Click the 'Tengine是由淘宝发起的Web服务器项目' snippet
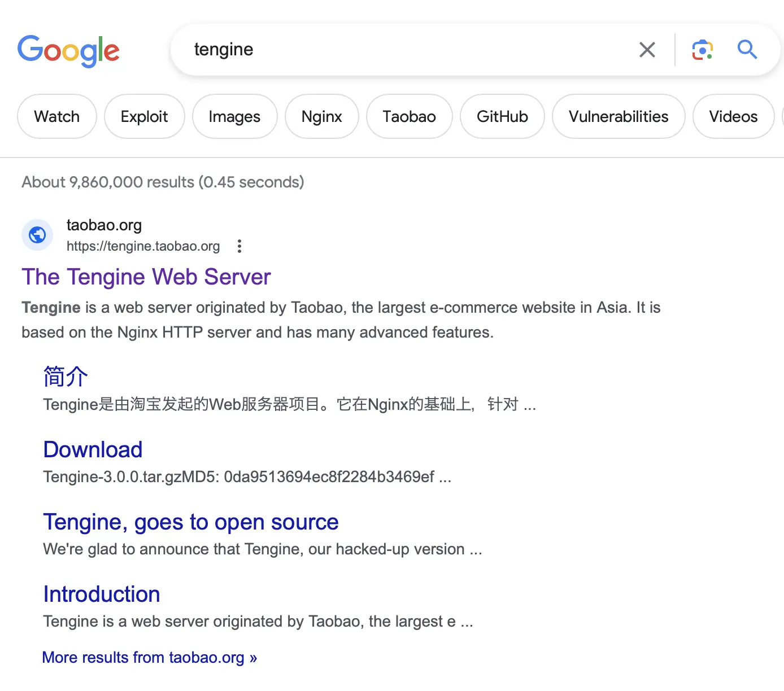 (290, 405)
